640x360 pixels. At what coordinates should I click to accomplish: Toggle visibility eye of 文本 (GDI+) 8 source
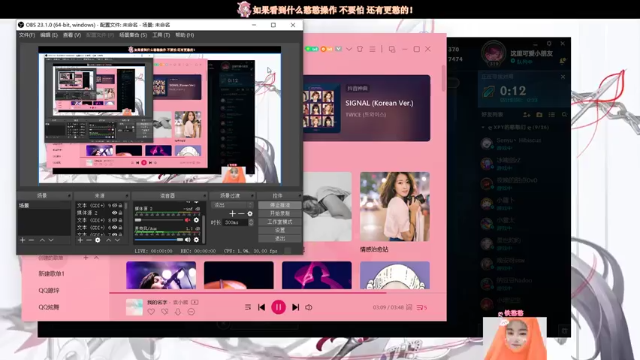coord(115,220)
